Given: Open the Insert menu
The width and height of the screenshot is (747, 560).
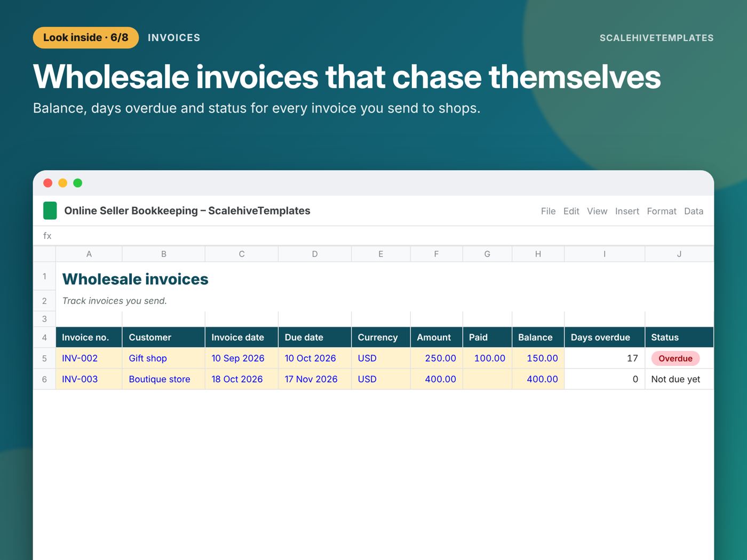Looking at the screenshot, I should tap(627, 211).
